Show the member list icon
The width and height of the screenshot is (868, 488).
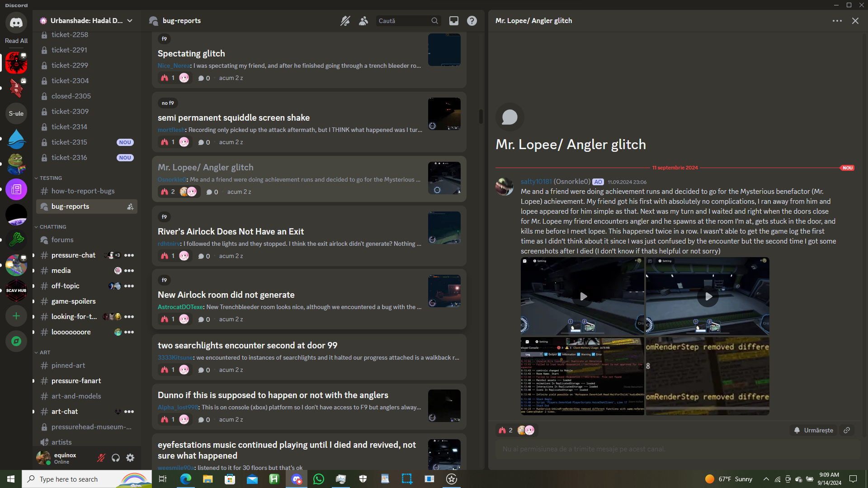point(363,21)
